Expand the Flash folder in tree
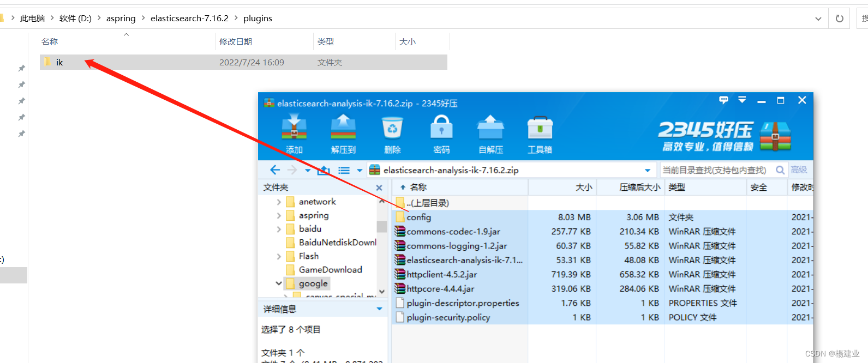 coord(279,256)
